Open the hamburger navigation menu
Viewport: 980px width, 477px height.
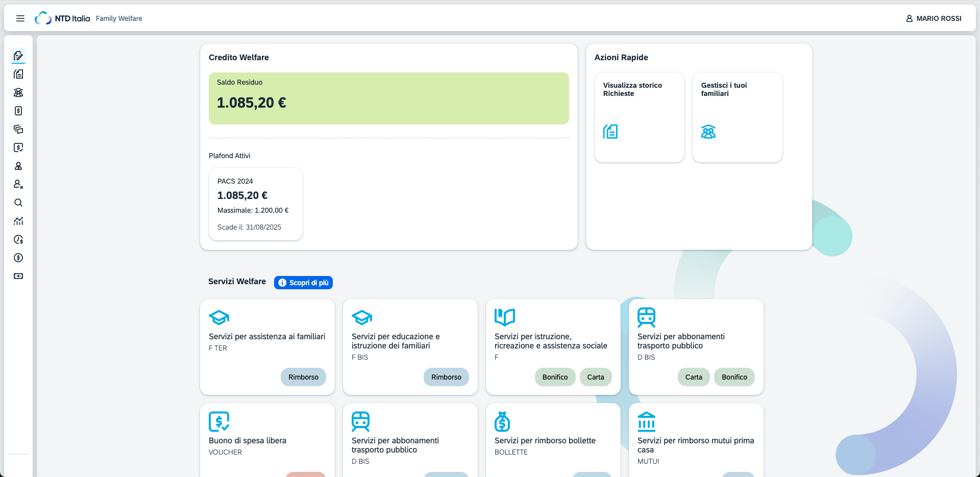click(x=20, y=18)
